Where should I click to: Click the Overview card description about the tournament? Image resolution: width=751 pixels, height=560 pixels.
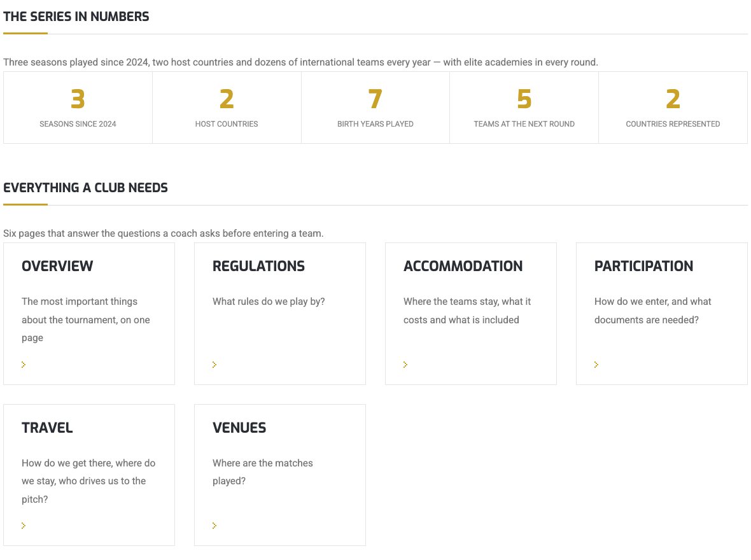(86, 319)
